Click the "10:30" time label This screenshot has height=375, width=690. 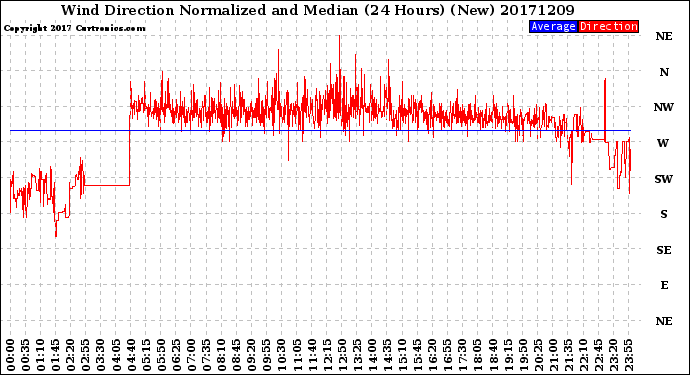click(x=282, y=355)
